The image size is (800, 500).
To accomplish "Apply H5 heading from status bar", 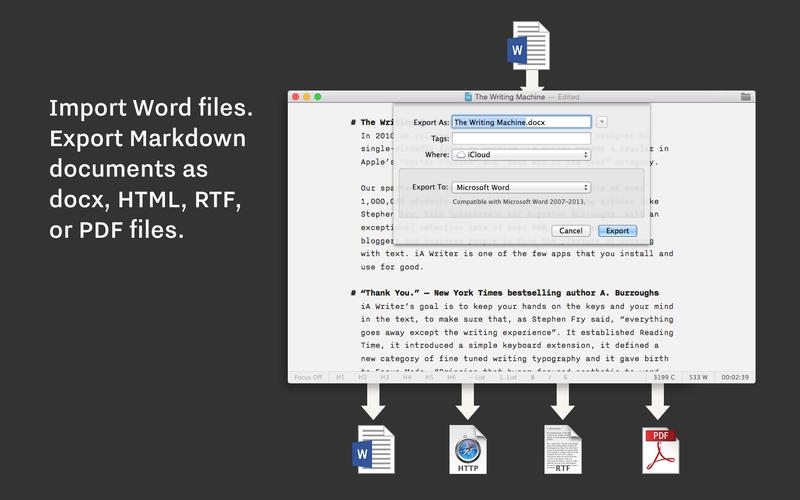I will (x=429, y=377).
